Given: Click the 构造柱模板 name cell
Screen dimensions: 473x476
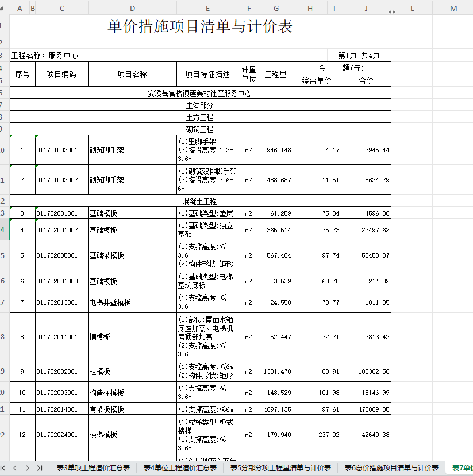Looking at the screenshot, I should point(132,393).
